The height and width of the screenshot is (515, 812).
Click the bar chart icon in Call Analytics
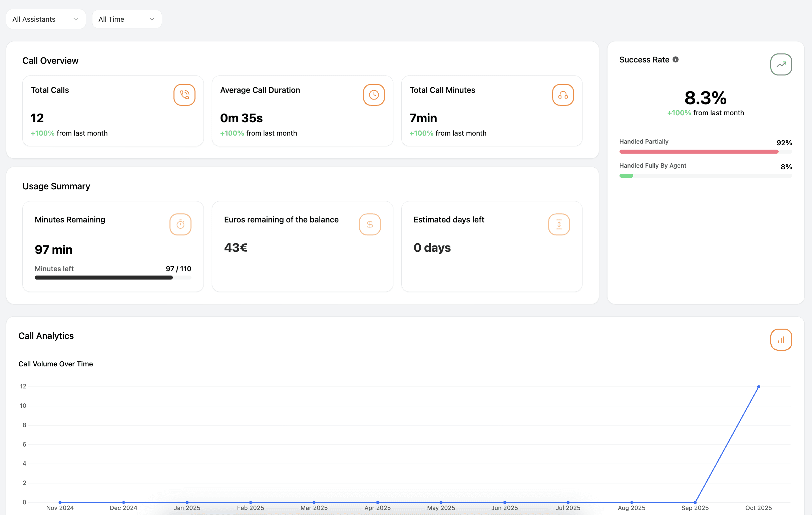click(781, 340)
